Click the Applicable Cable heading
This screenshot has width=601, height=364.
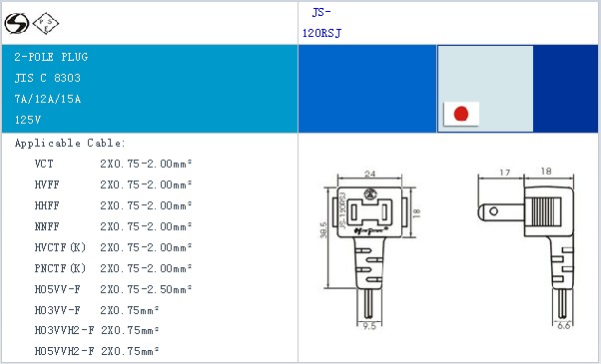point(70,144)
